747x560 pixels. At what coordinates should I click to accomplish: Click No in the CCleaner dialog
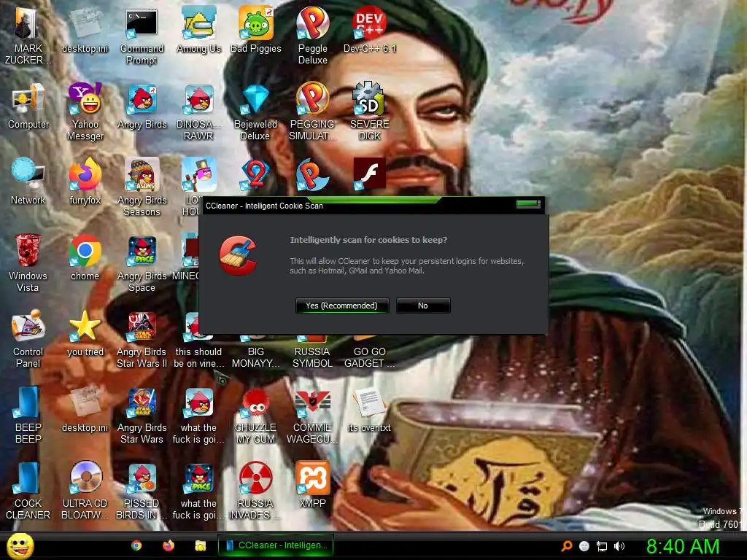point(423,306)
